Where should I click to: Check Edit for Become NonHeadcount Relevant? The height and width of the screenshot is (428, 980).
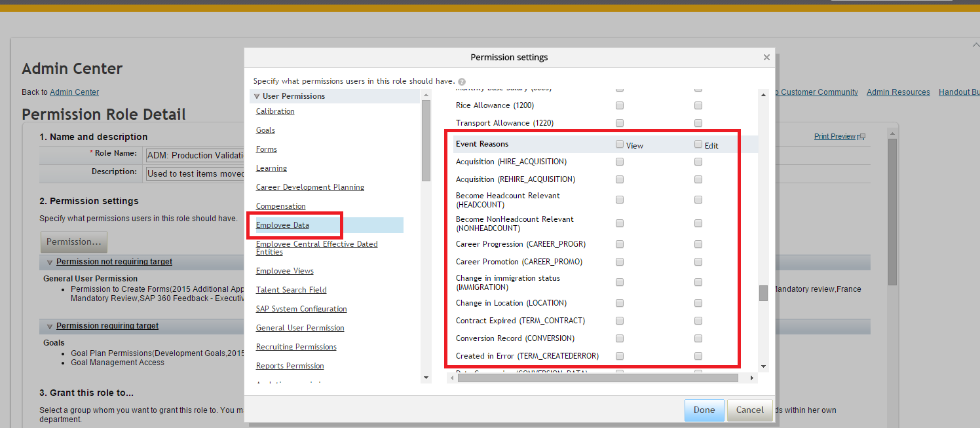(x=698, y=224)
